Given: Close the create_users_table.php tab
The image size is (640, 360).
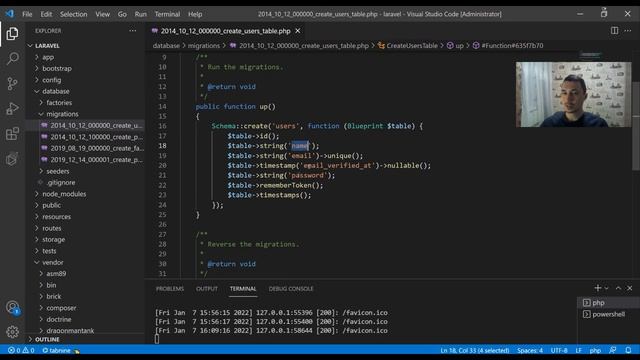Looking at the screenshot, I should (298, 31).
